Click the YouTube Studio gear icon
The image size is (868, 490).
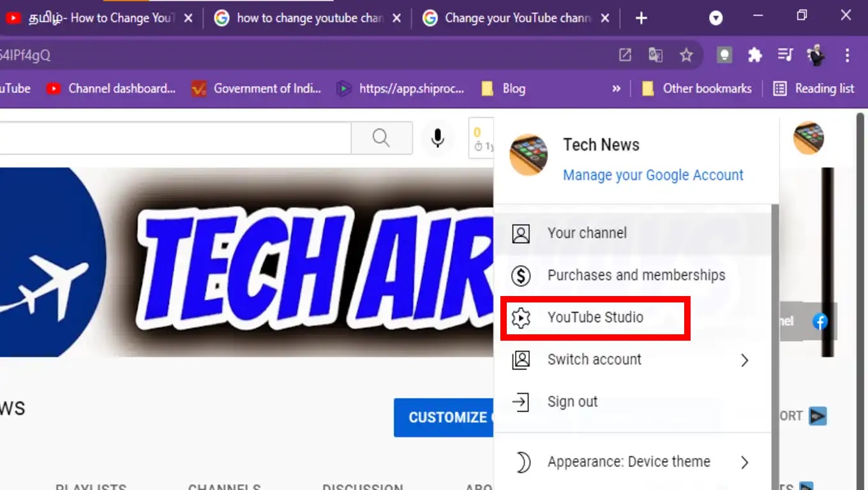(521, 317)
